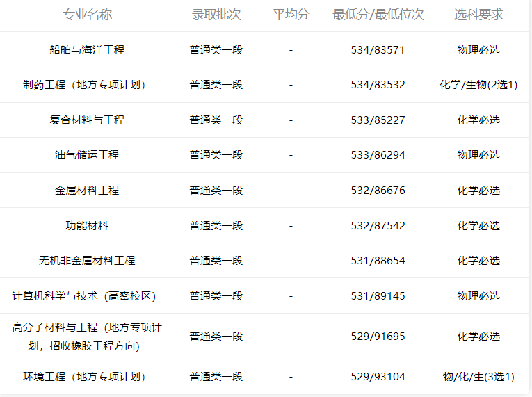Click 普通类一段 in 油气储运工程 row

coord(216,155)
